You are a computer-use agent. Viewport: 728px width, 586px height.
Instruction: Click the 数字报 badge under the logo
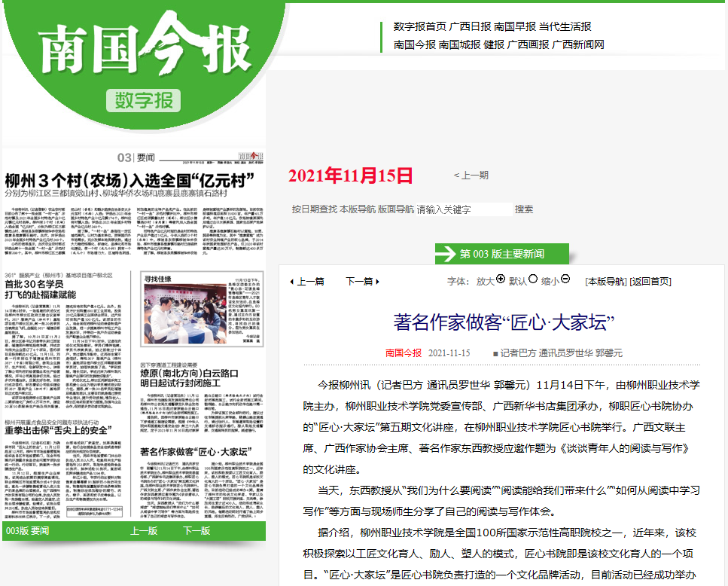pyautogui.click(x=143, y=99)
